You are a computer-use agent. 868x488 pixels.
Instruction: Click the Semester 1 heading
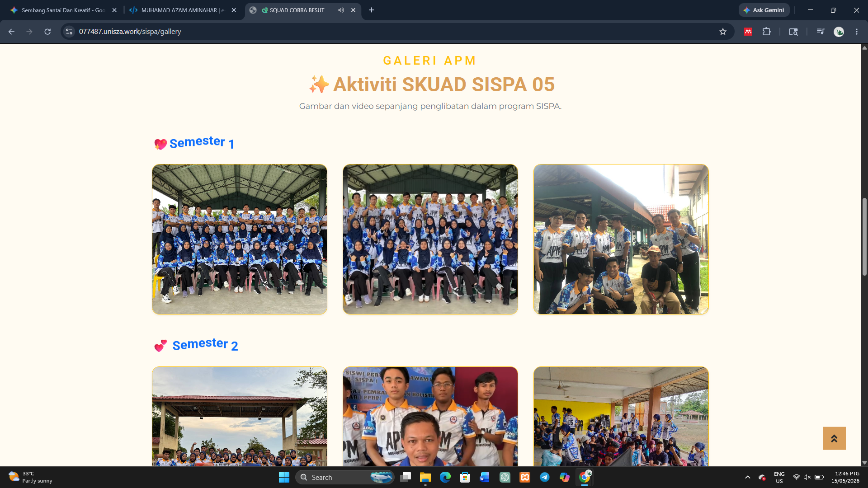point(194,143)
